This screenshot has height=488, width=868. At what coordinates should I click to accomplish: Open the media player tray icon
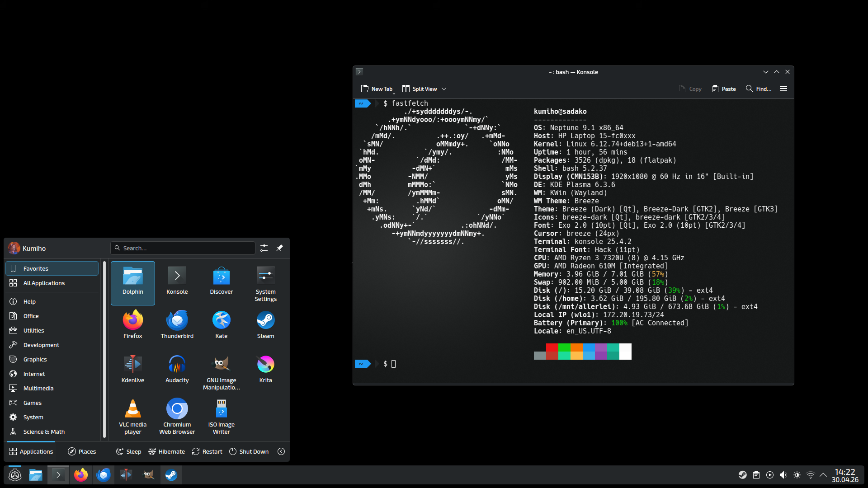770,475
